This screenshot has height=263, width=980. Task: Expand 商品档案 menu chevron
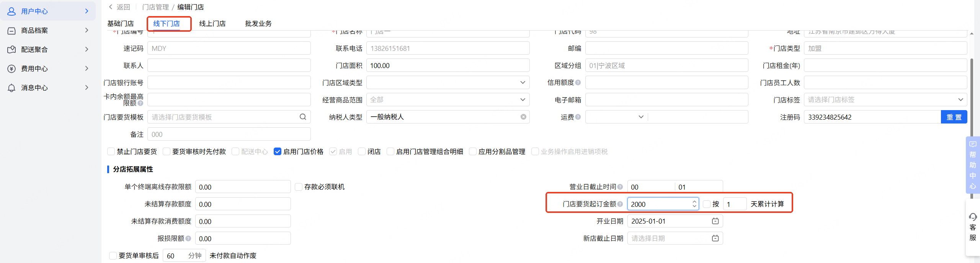pyautogui.click(x=87, y=30)
